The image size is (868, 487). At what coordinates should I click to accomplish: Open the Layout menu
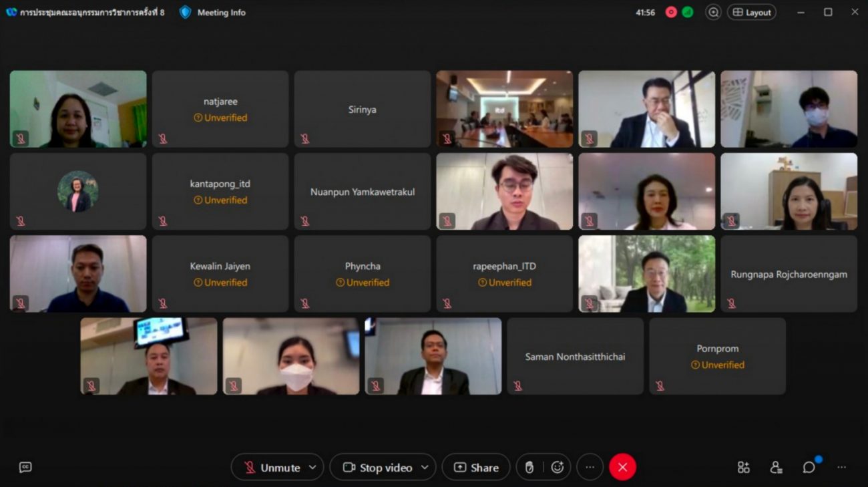[x=752, y=12]
